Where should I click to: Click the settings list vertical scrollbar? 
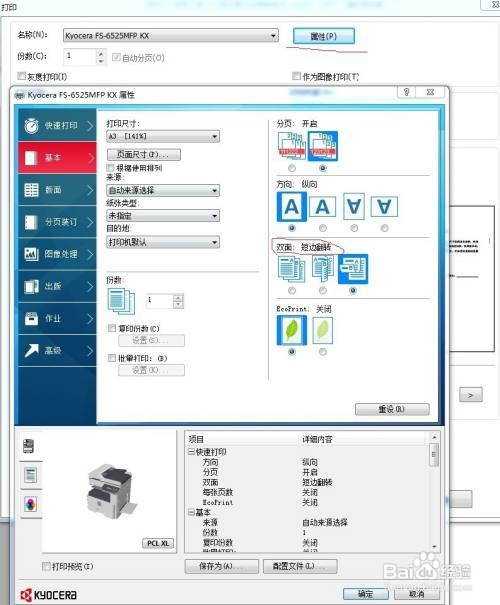[x=434, y=492]
